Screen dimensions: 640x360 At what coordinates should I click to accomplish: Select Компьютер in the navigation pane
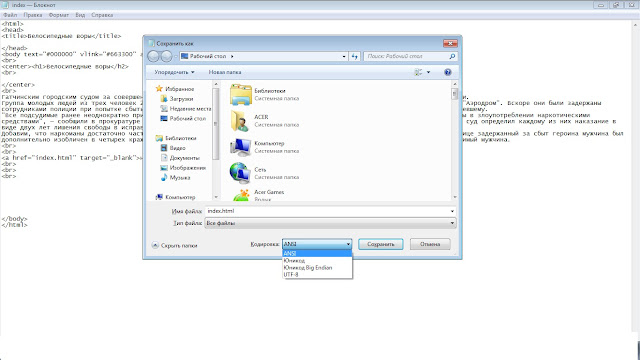(180, 197)
